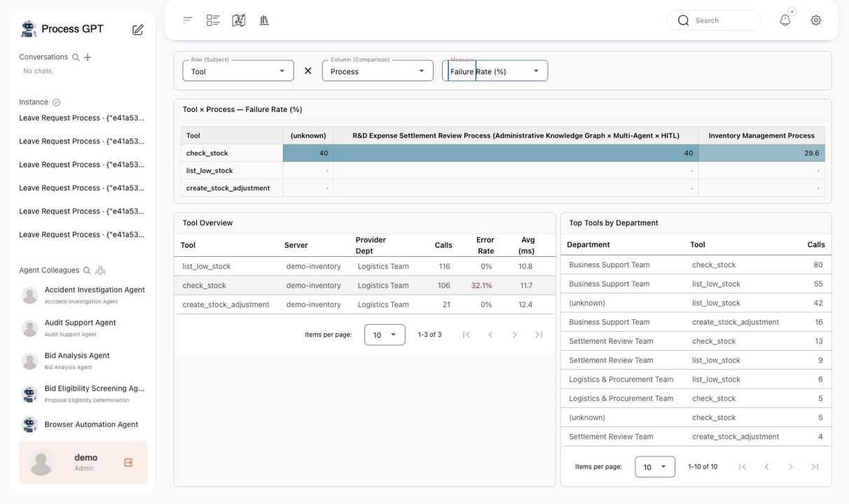
Task: Click the demo user avatar
Action: (x=41, y=463)
